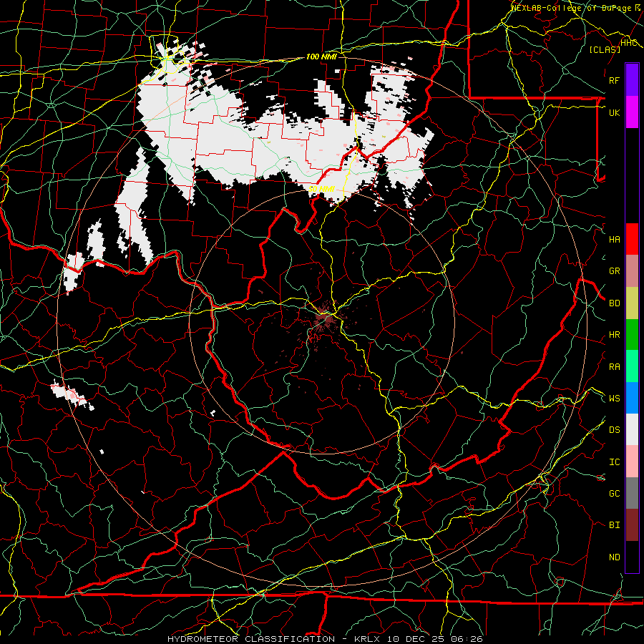Pick the dark green HR legend swatch
Viewport: 644px width, 644px height.
632,334
